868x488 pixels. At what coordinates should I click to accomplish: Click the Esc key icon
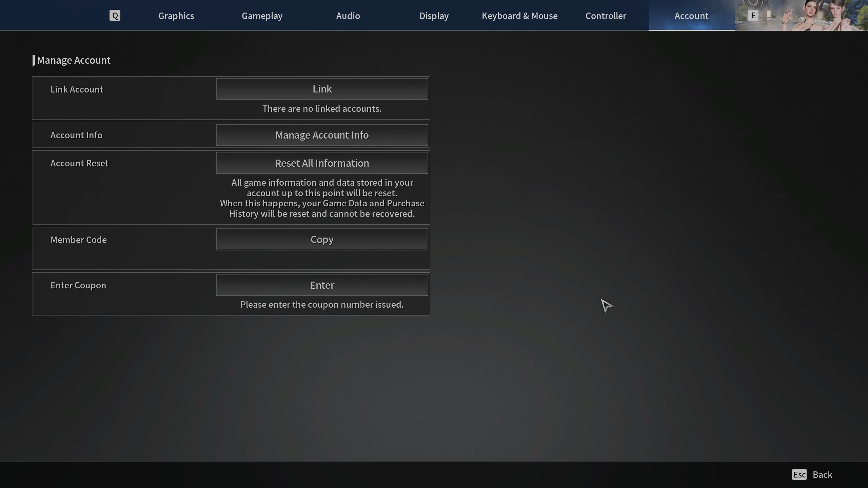[x=799, y=474]
